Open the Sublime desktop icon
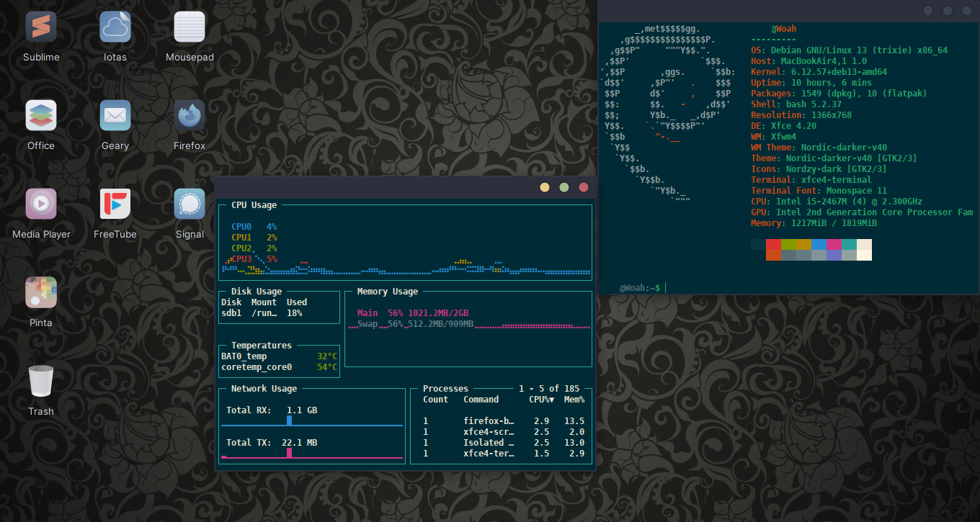Screen dimensions: 980x522 tap(41, 27)
